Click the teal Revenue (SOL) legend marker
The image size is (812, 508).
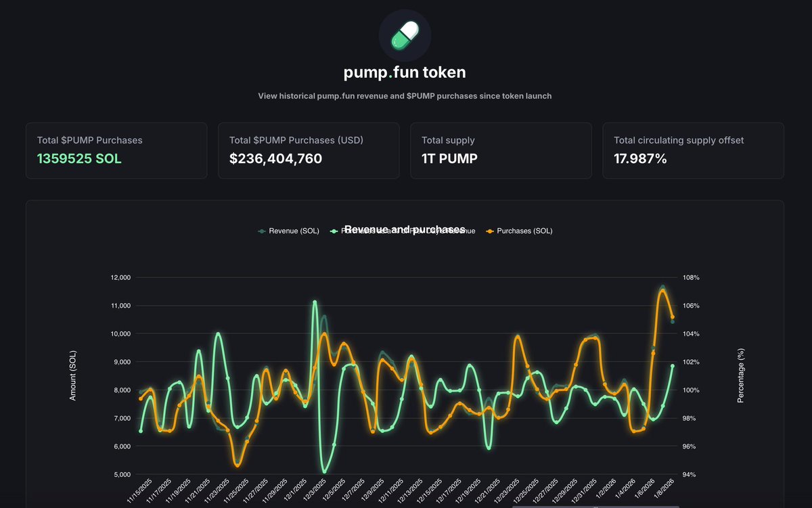(261, 231)
